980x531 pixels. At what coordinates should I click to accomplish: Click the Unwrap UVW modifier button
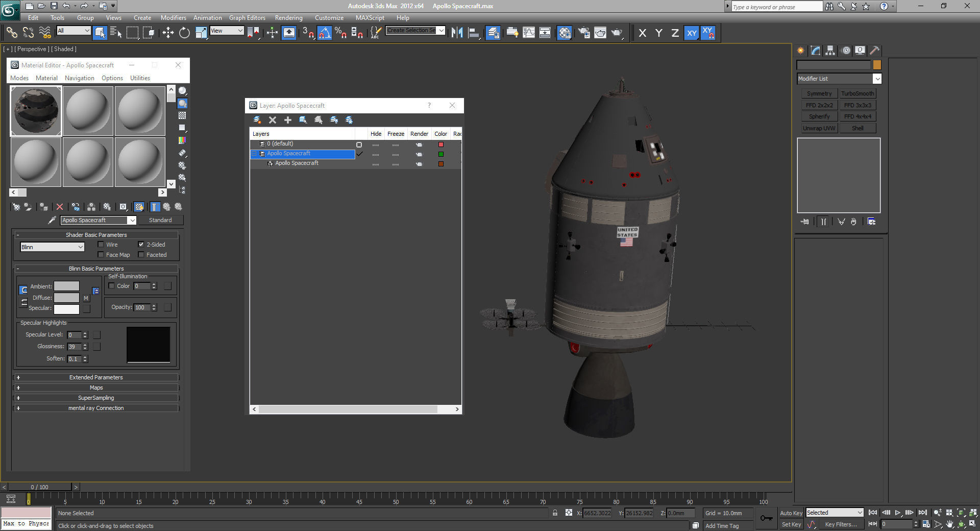[x=819, y=128]
